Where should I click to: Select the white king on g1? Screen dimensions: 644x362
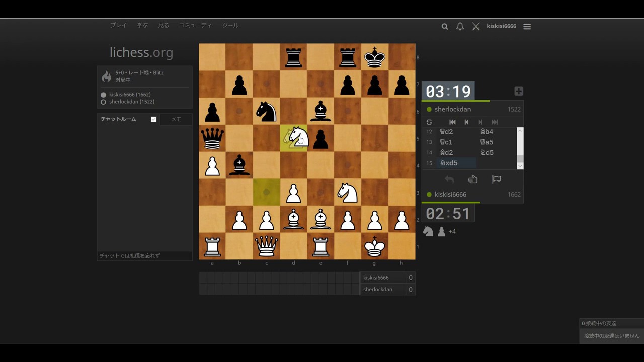375,246
